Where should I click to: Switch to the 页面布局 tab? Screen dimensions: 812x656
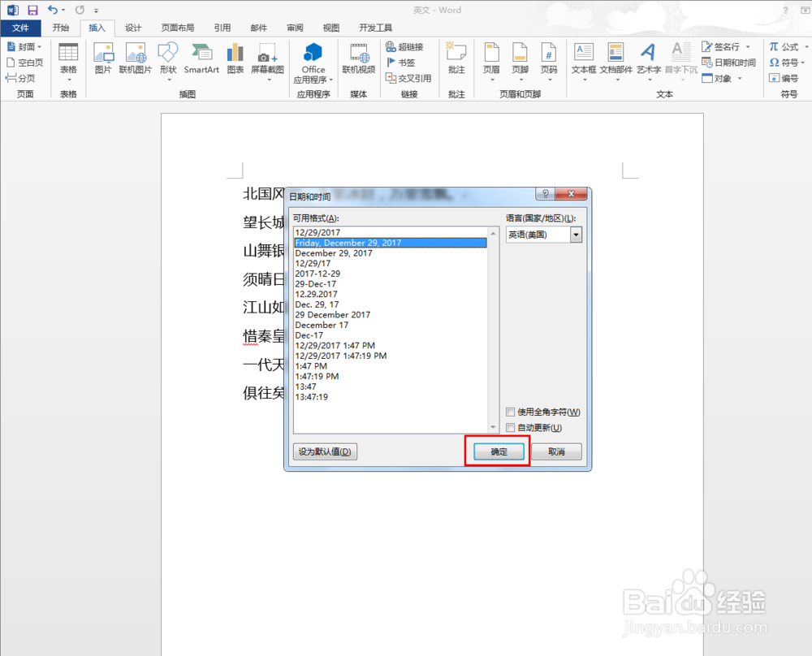point(178,28)
